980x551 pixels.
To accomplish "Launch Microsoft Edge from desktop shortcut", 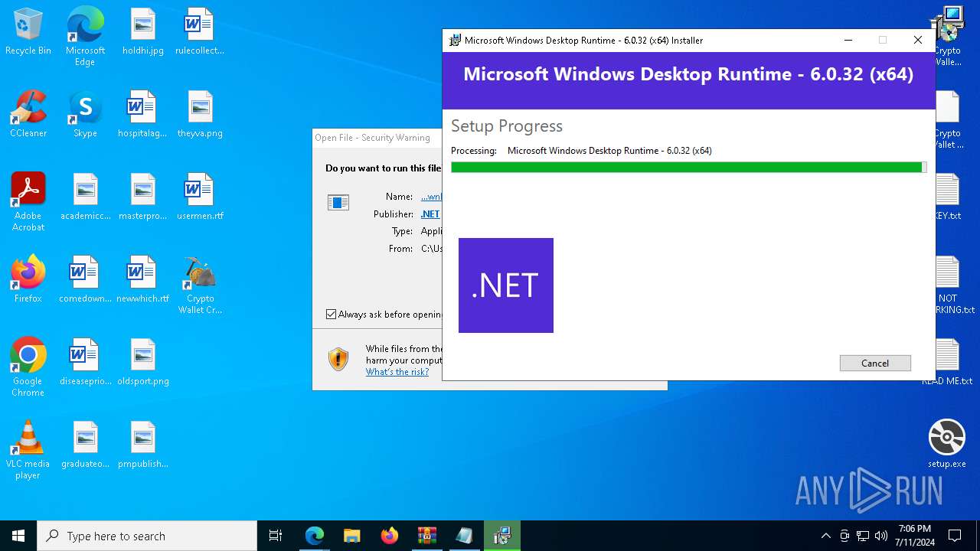I will pyautogui.click(x=85, y=37).
